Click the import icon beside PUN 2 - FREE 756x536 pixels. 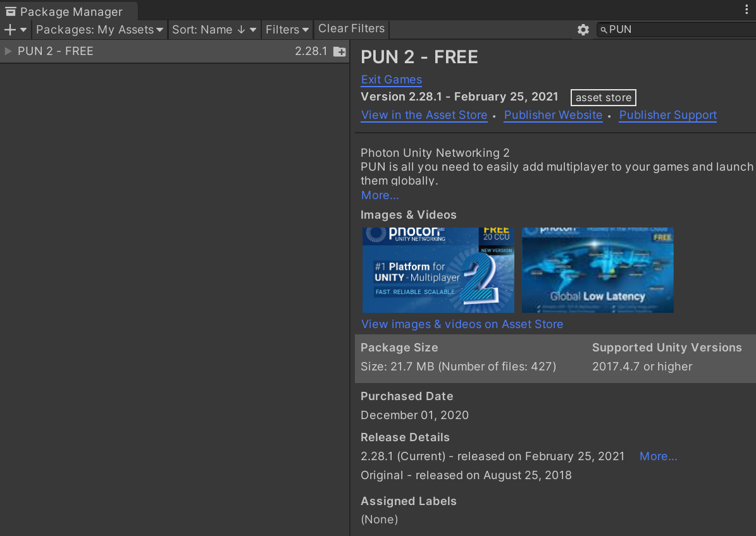click(340, 52)
